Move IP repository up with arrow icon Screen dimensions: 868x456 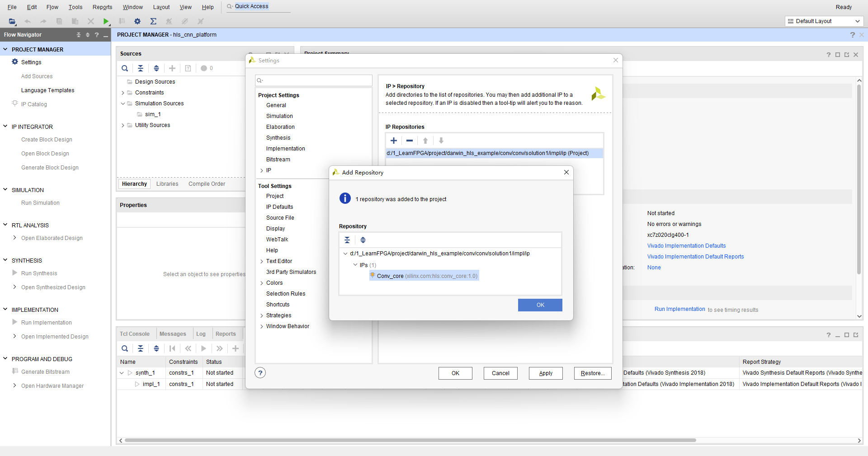(x=425, y=141)
